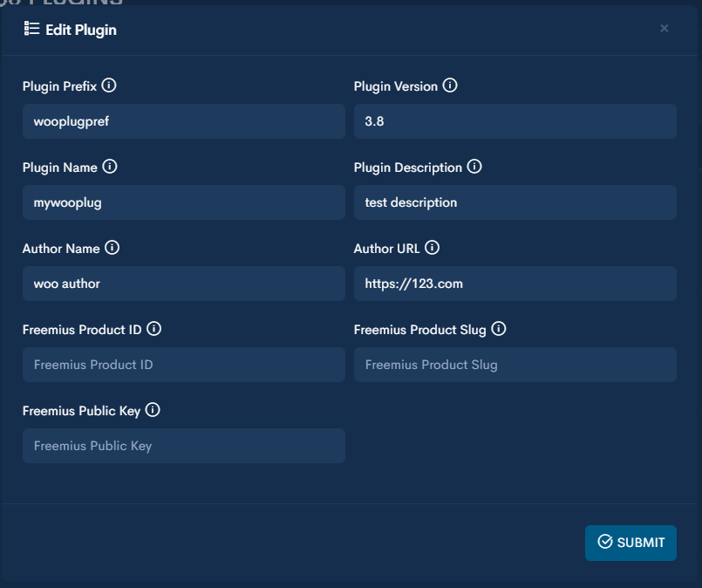Click the Author URL field with https://123.com
702x588 pixels.
pos(515,284)
